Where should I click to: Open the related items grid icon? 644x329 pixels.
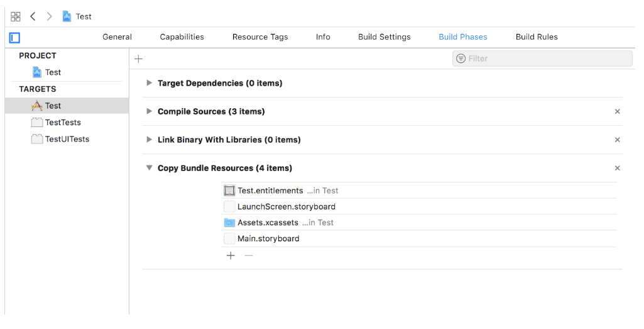click(x=16, y=16)
